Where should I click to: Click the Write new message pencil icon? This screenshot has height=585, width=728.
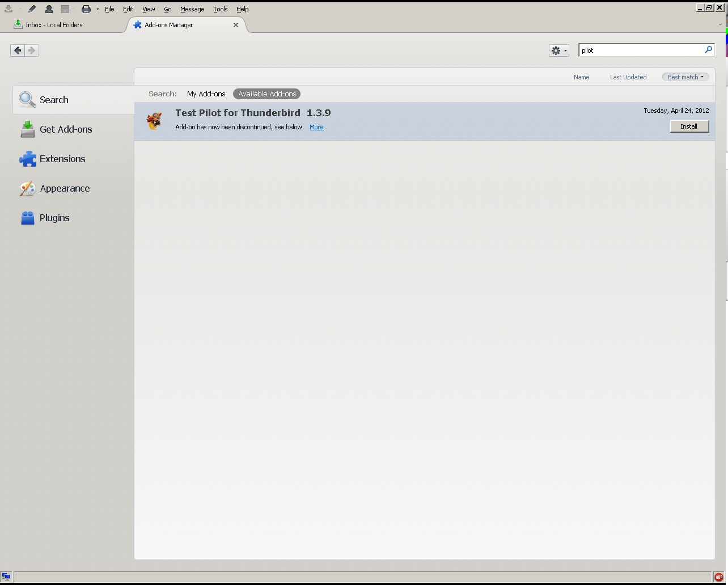pos(32,9)
